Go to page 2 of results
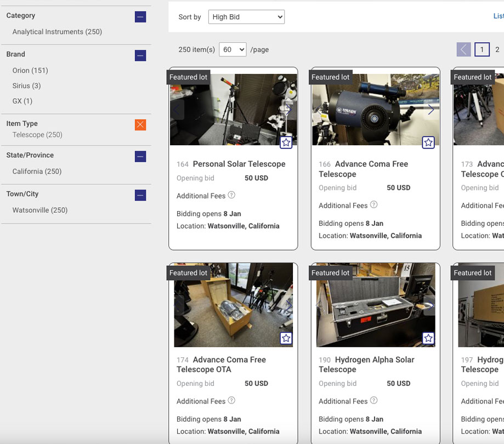 (x=497, y=49)
